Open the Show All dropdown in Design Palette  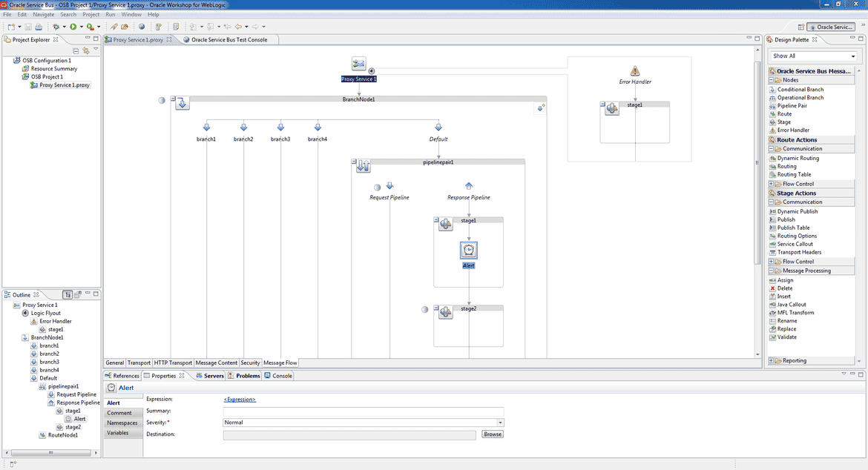coord(853,56)
